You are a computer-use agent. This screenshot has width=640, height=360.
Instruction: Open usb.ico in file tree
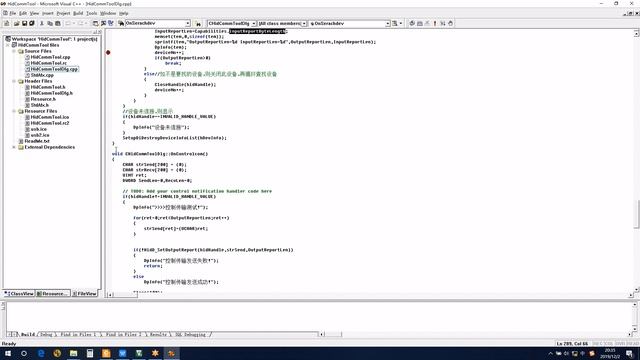coord(38,129)
